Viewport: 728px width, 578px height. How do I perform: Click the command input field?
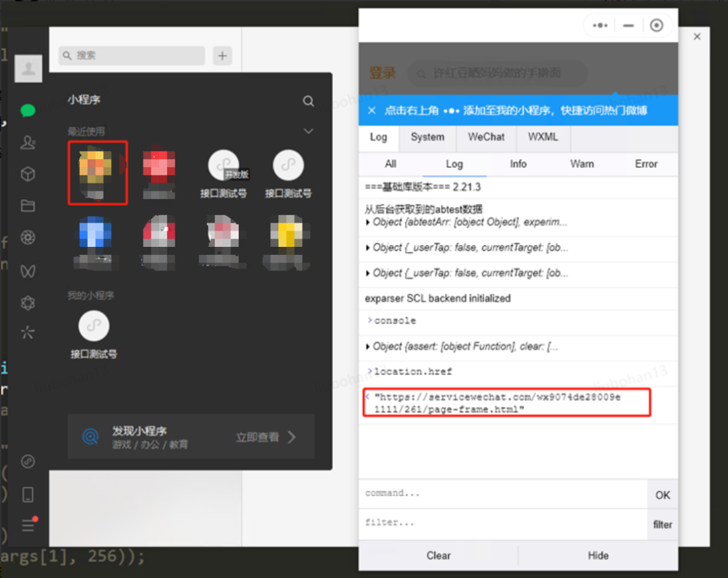504,494
